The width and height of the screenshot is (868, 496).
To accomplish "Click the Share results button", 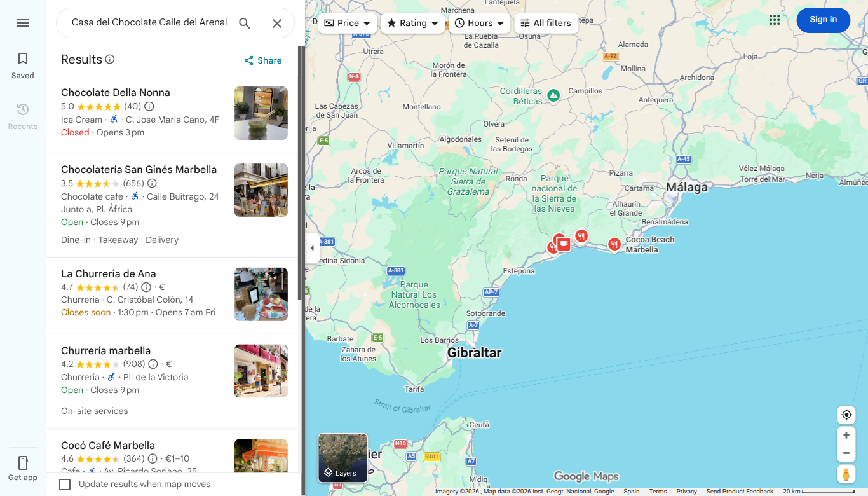I will click(263, 60).
